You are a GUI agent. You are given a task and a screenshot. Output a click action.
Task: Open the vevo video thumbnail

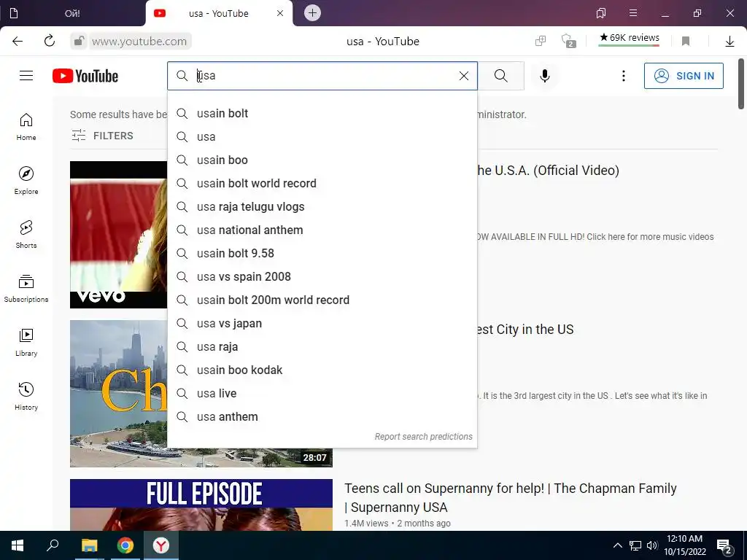(x=119, y=235)
